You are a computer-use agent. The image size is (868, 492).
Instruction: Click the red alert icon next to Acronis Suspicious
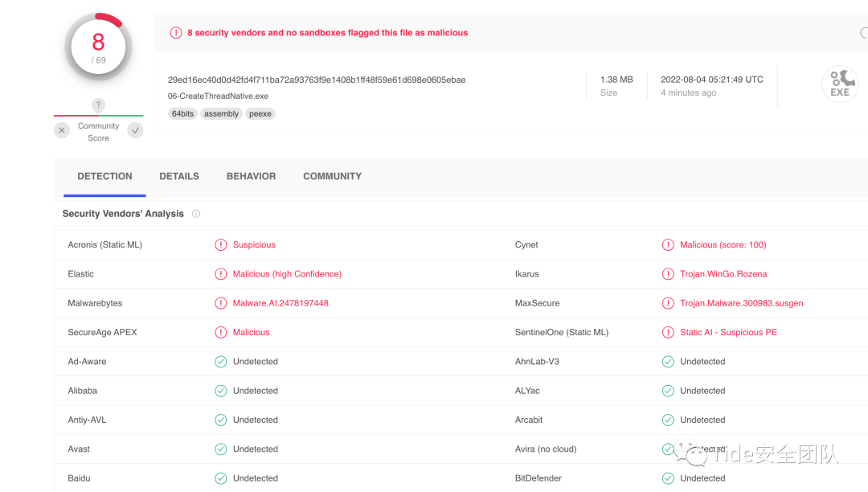(221, 245)
